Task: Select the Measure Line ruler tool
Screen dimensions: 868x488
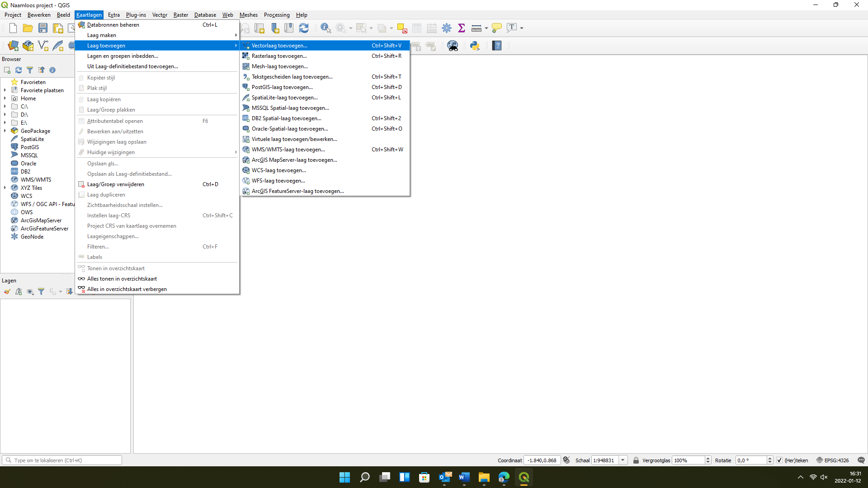Action: pyautogui.click(x=476, y=28)
